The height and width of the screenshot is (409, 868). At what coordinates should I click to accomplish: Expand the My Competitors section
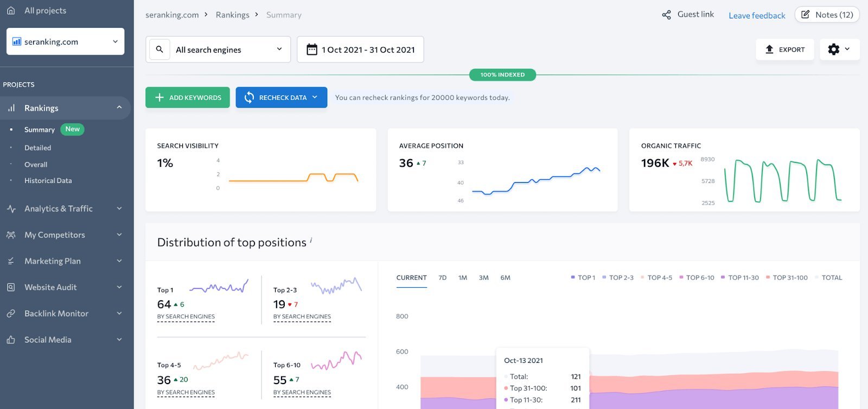[x=119, y=235]
